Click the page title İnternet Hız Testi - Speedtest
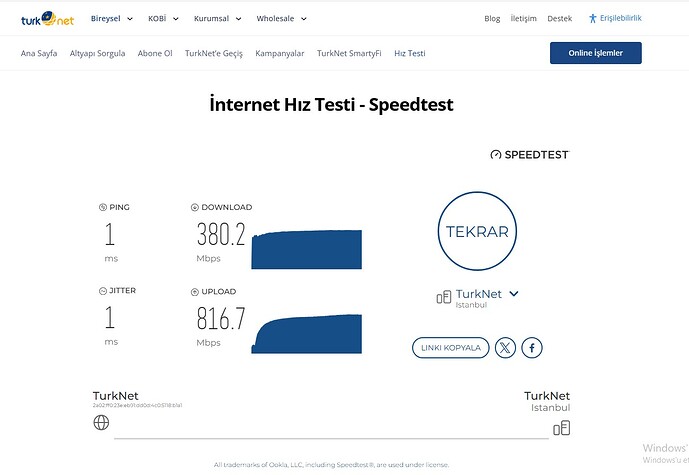689x475 pixels. pyautogui.click(x=332, y=105)
